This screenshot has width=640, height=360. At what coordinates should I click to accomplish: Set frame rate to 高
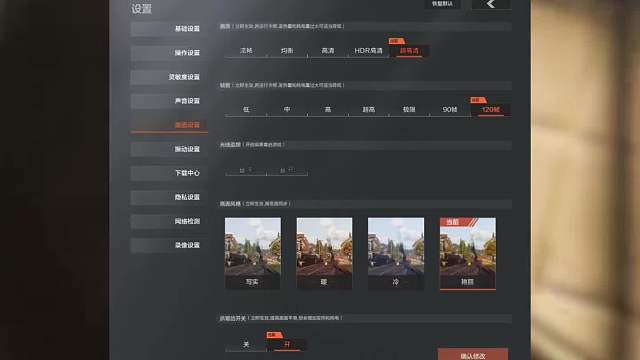click(328, 109)
